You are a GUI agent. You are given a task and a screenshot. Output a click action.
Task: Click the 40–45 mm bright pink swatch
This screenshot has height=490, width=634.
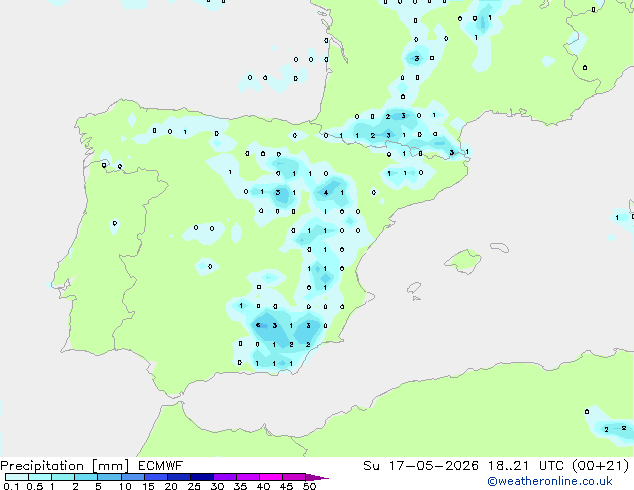coord(271,477)
